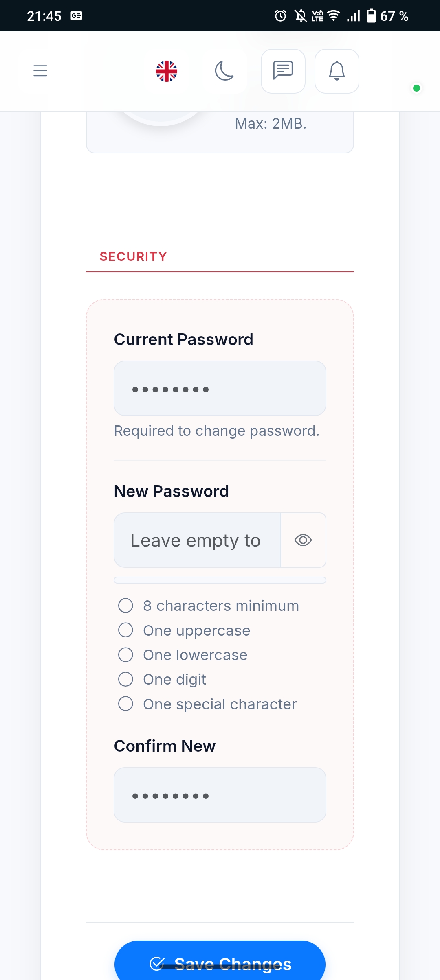Click the Save Changes checkmark icon
The image size is (440, 980).
[157, 963]
